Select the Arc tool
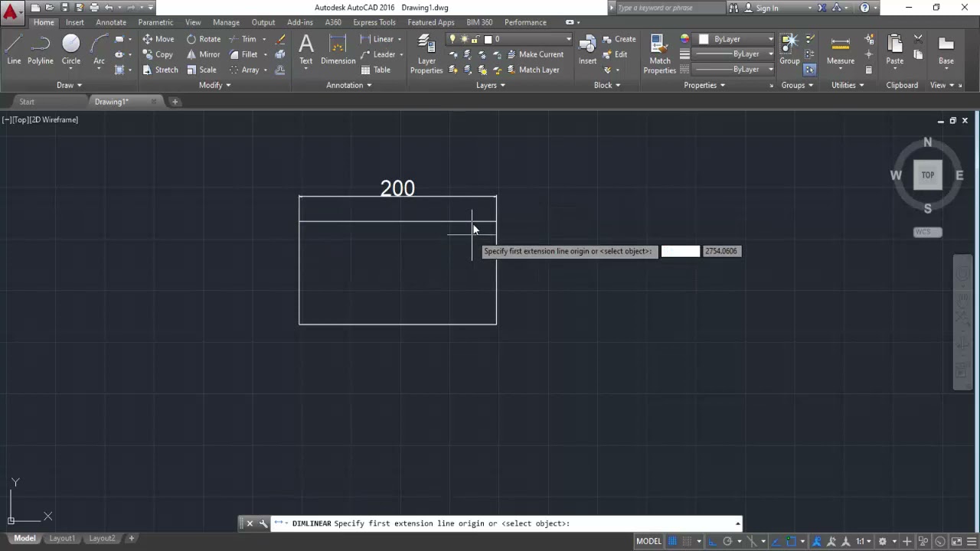Screen dimensions: 980x551 click(99, 49)
